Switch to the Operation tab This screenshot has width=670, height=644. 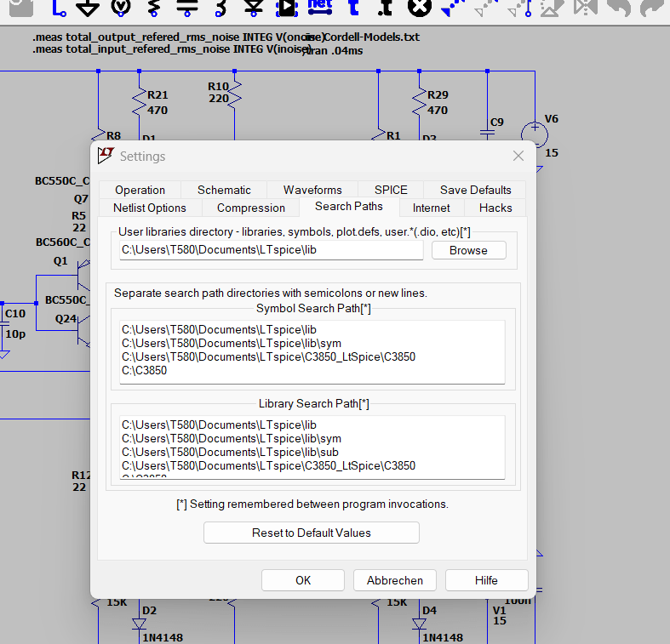tap(140, 190)
